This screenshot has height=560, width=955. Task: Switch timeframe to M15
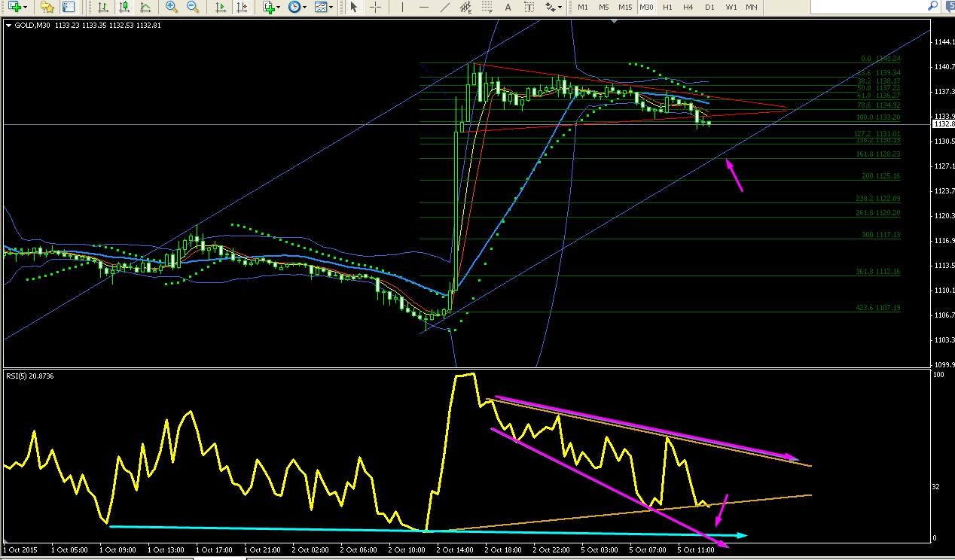coord(625,7)
